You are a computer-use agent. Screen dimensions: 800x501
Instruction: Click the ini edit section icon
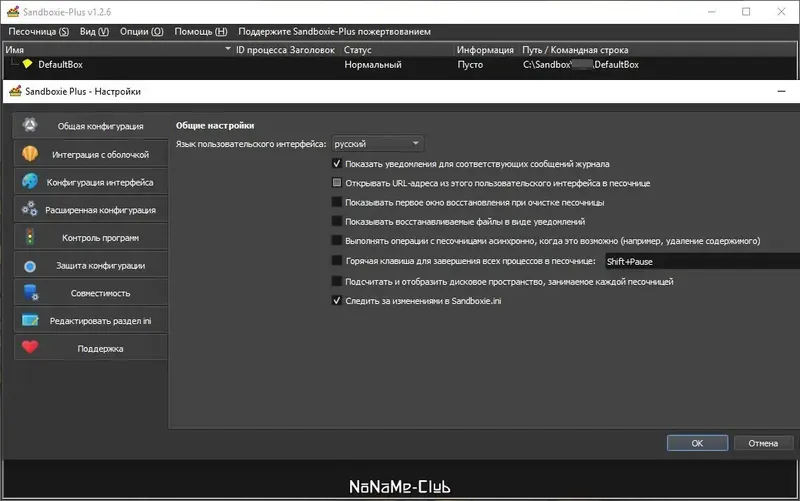30,320
